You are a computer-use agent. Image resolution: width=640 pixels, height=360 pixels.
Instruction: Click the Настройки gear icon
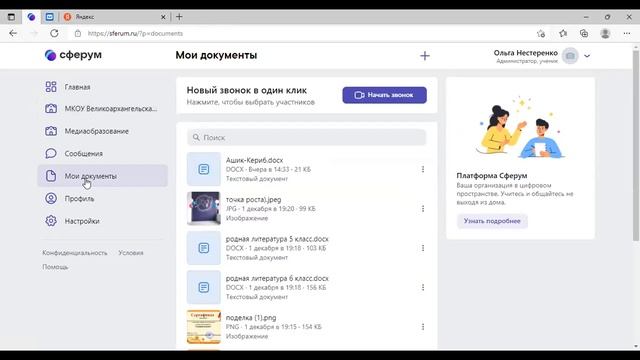point(51,221)
